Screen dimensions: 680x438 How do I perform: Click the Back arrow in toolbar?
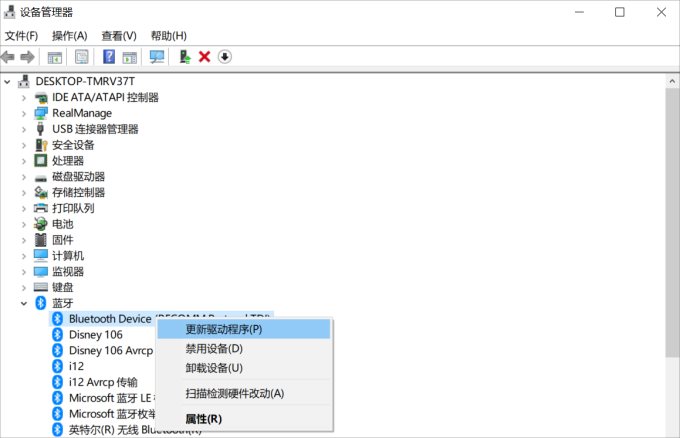(x=8, y=57)
